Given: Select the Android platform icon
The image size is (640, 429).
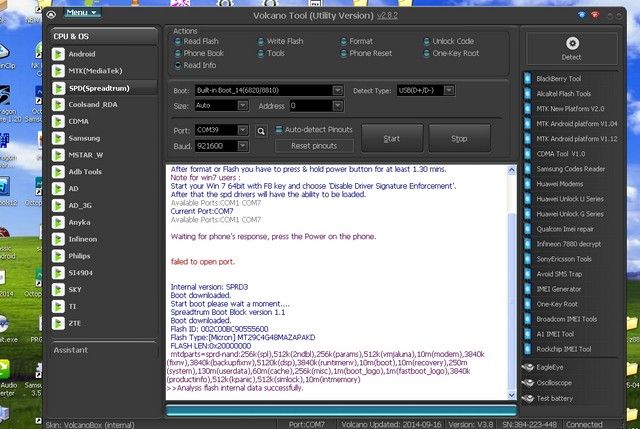Looking at the screenshot, I should point(58,54).
